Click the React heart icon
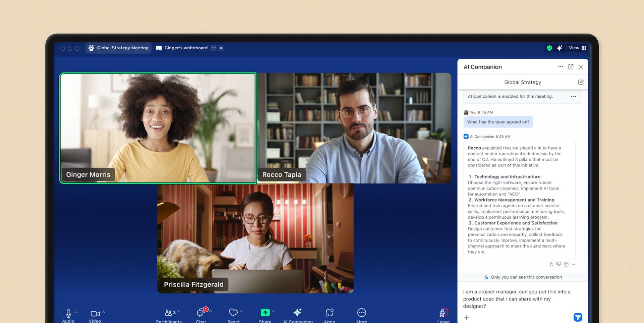Screen dimensions: 644x323 pos(233,313)
